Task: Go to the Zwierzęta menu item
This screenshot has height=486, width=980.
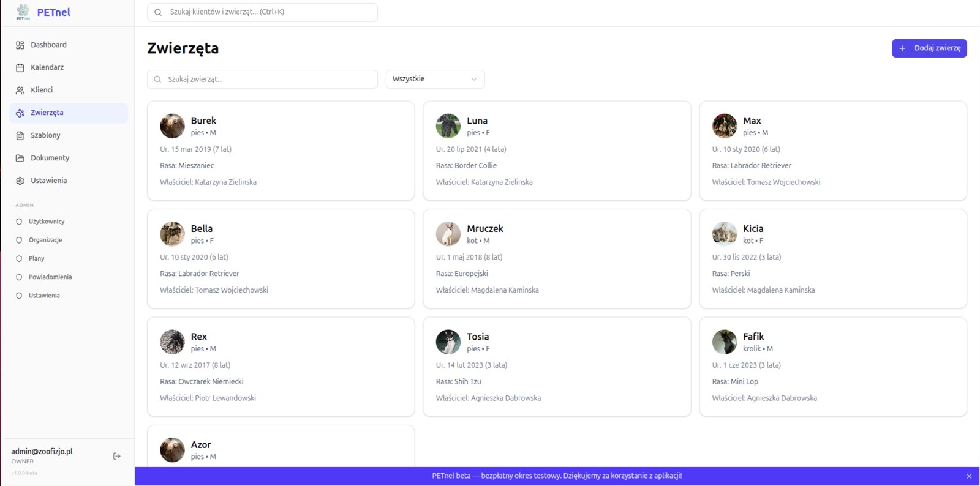Action: tap(69, 113)
